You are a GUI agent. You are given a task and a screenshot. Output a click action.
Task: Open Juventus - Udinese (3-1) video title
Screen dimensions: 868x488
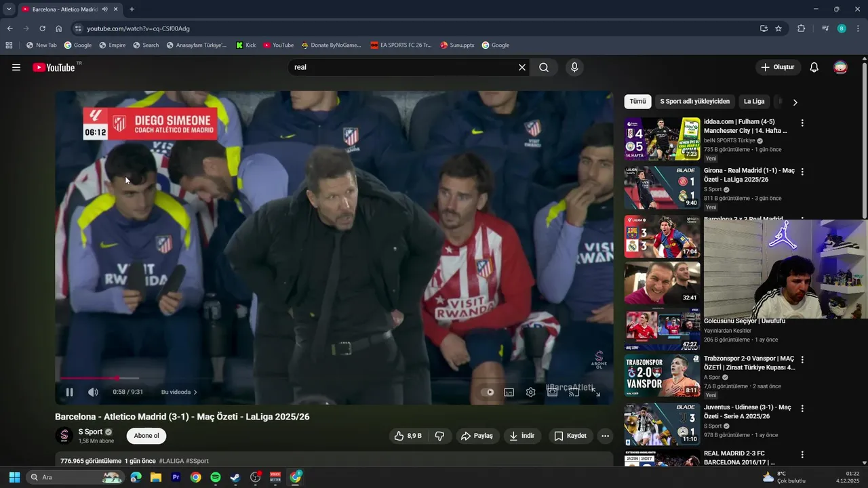point(747,412)
